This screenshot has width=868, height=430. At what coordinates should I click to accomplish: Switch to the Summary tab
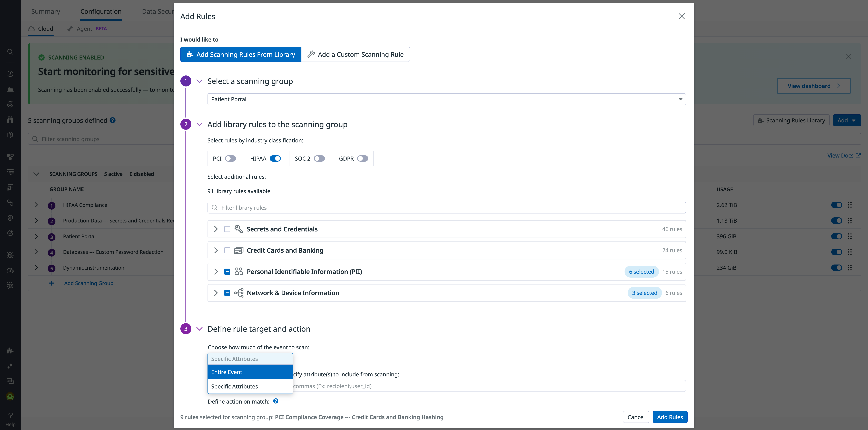click(45, 11)
